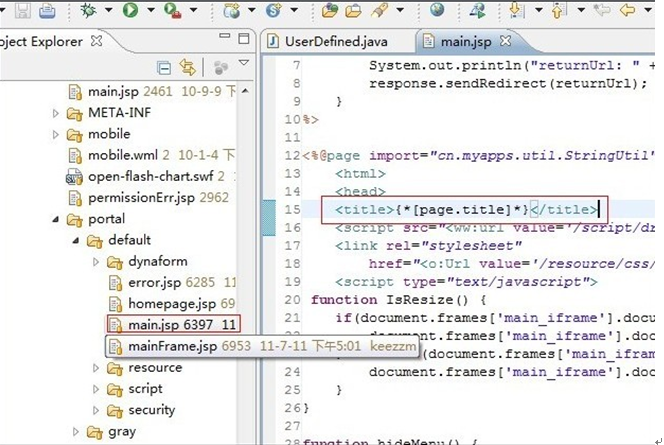Open the Run dropdown arrow
The width and height of the screenshot is (664, 445).
click(150, 10)
